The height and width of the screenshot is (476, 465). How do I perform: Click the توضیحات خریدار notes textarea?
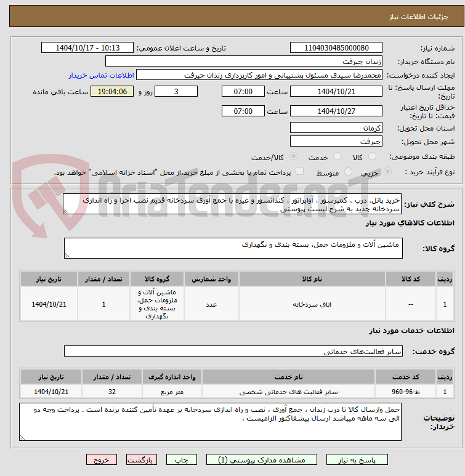tap(210, 422)
